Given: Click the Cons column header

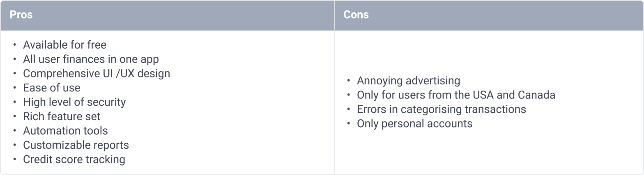Looking at the screenshot, I should 356,15.
